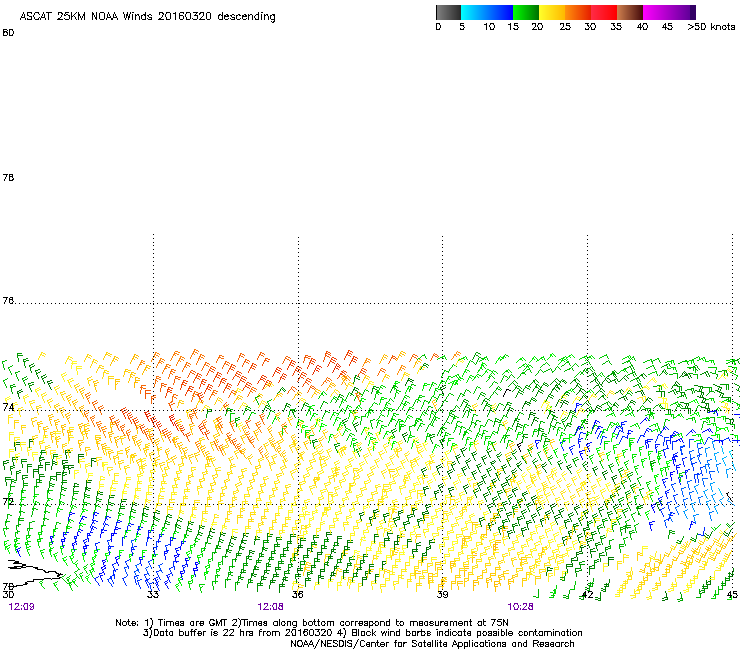Click the longitude label '42'
Viewport: 740px width, 650px height.
587,594
